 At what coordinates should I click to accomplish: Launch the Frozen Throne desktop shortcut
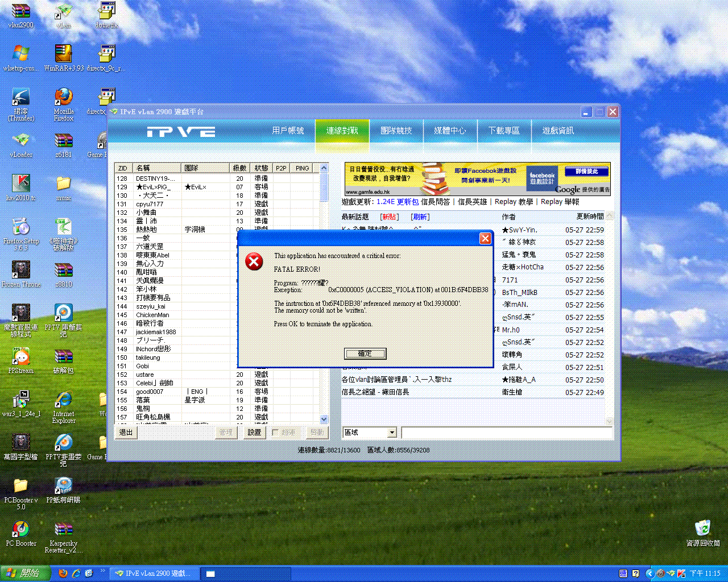21,271
